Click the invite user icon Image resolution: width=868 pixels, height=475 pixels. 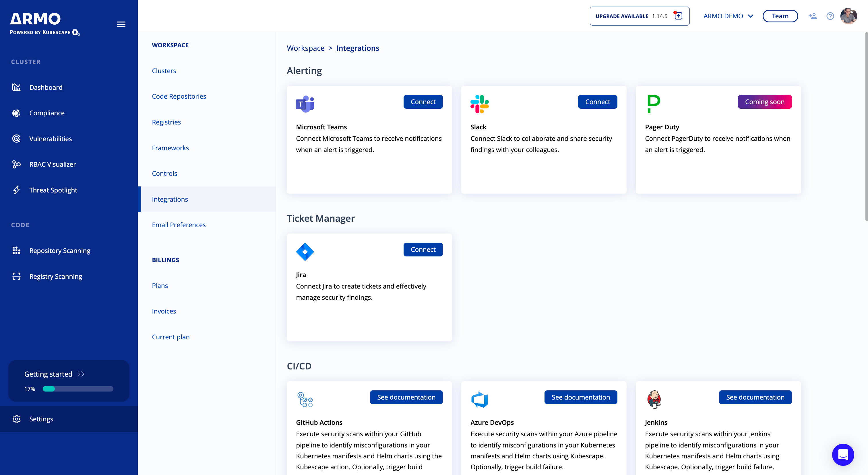(x=812, y=16)
